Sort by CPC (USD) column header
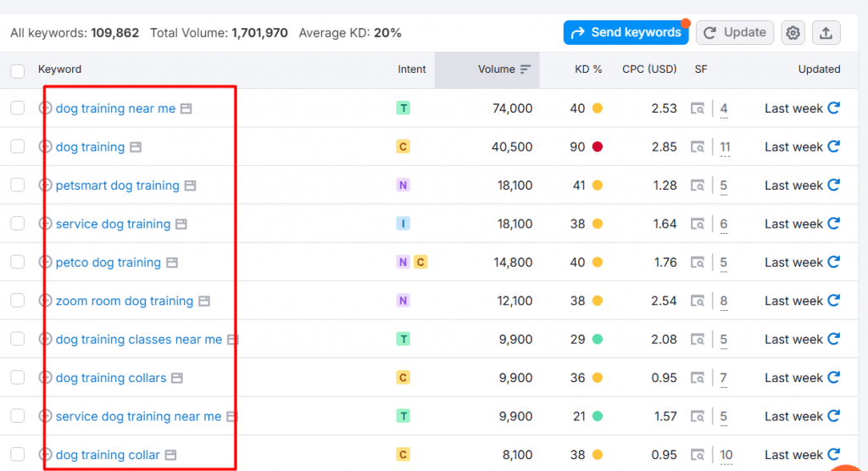Viewport: 868px width, 471px height. 649,69
